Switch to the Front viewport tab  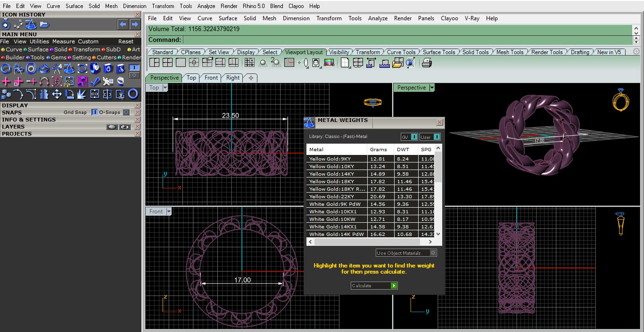point(211,78)
